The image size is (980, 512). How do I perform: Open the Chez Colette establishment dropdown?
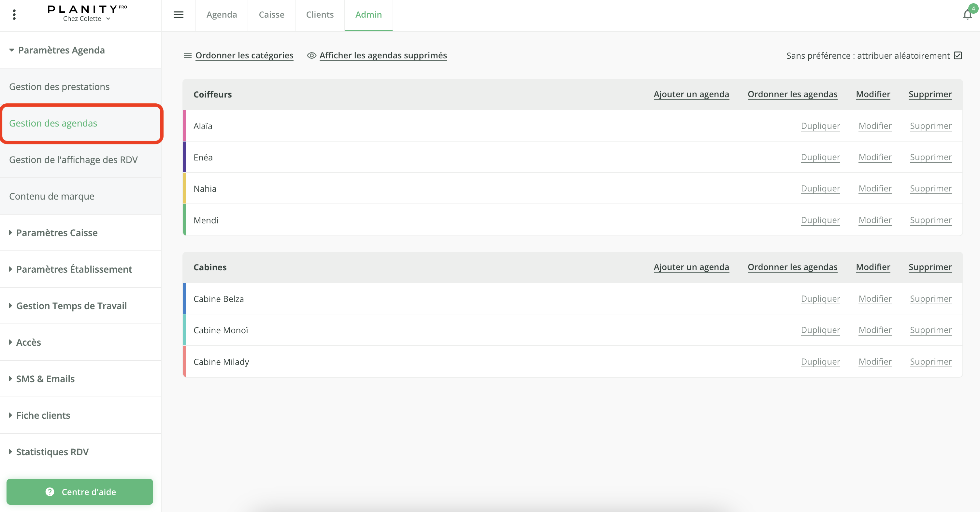[x=87, y=19]
